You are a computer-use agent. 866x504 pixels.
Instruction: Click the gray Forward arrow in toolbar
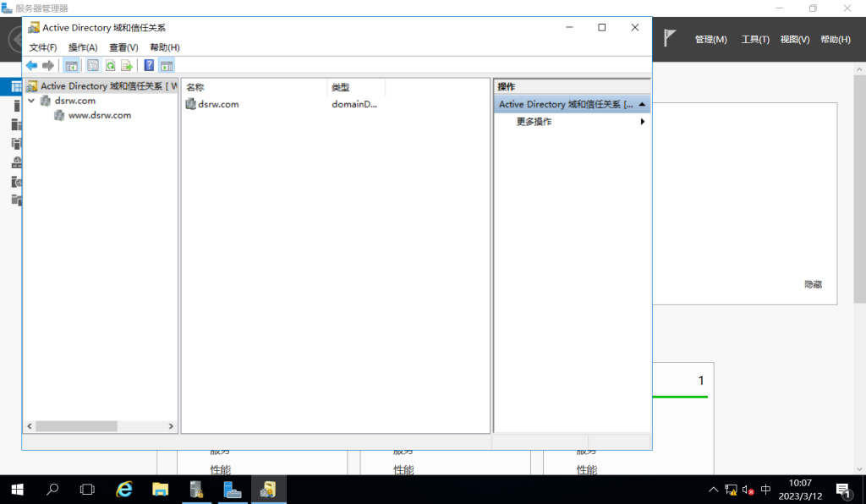coord(48,66)
